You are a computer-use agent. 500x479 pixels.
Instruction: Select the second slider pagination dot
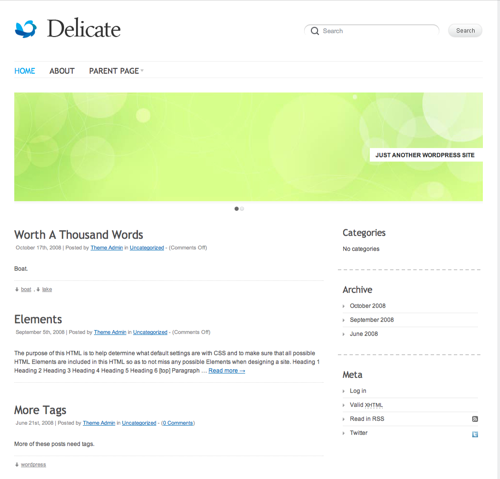[242, 209]
